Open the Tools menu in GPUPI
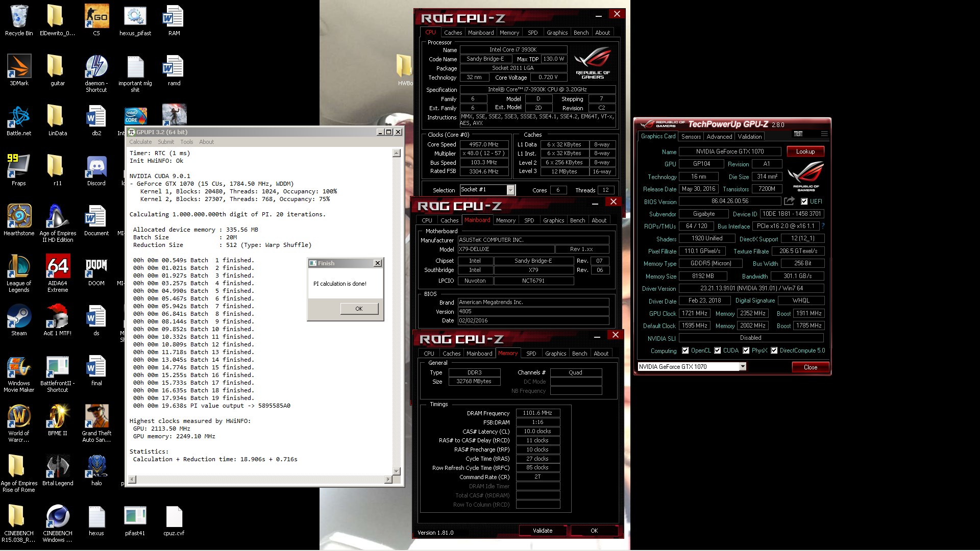Viewport: 980px width, 551px height. coord(187,142)
